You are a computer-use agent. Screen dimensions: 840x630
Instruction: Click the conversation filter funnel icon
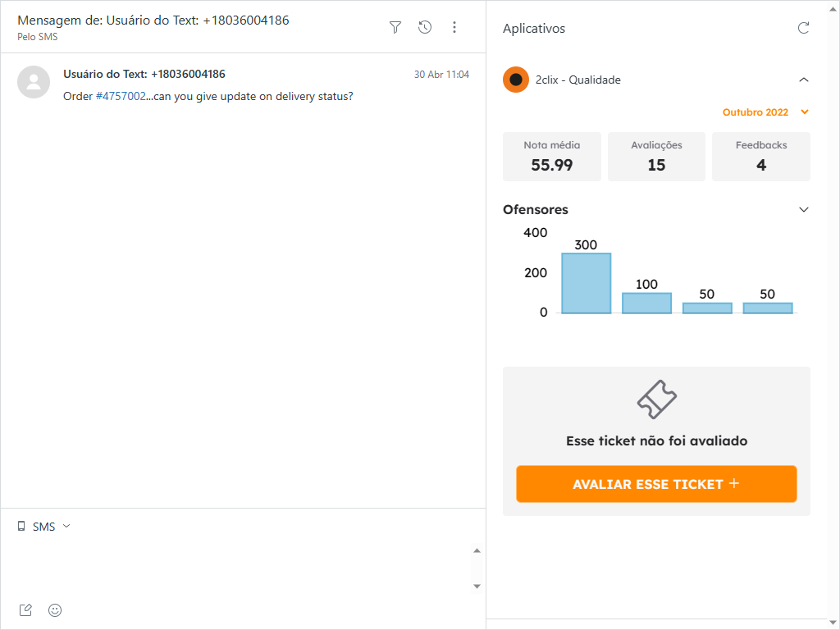(395, 28)
